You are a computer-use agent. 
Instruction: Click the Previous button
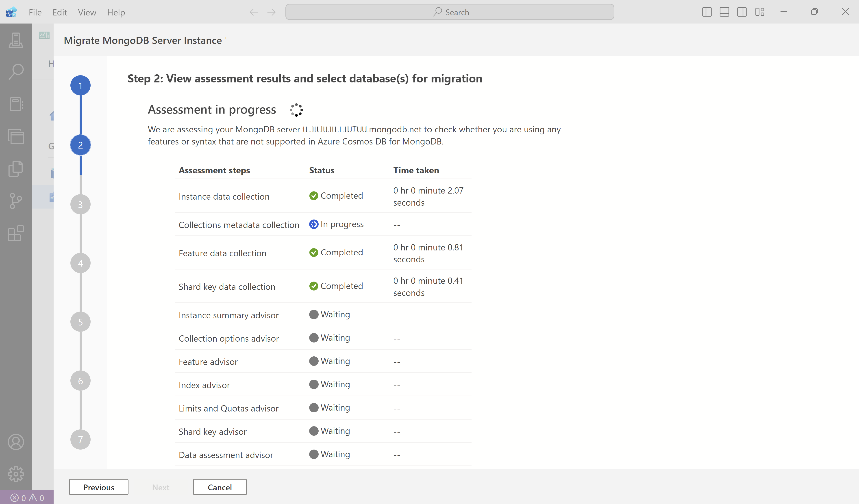(98, 487)
